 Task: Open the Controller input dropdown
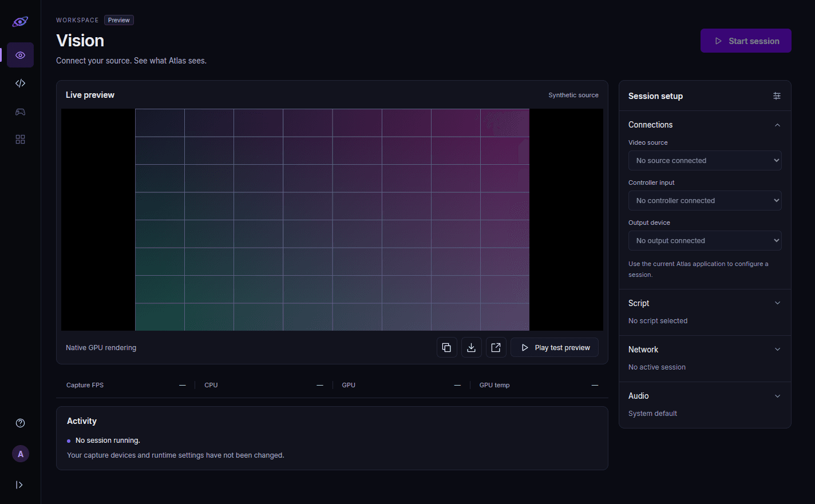[705, 201]
